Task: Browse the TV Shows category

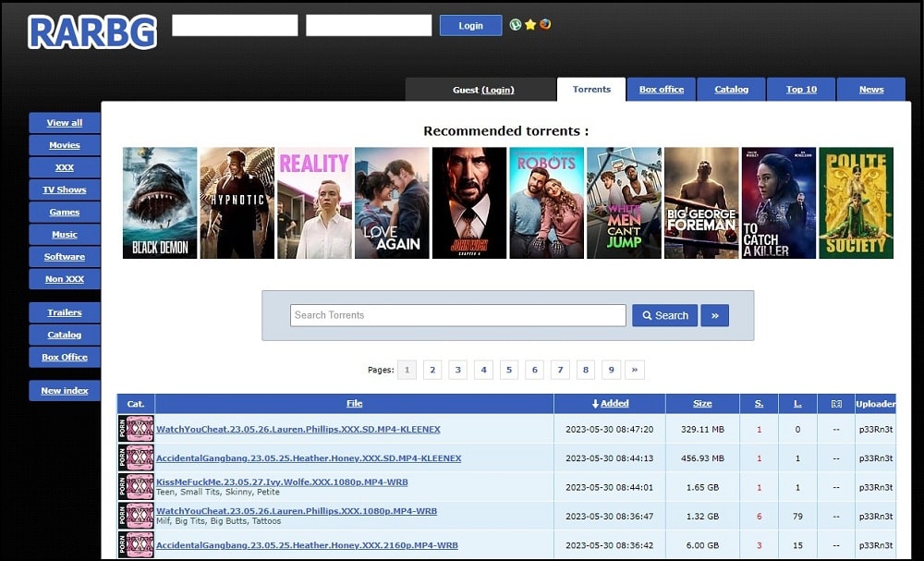Action: (x=65, y=189)
